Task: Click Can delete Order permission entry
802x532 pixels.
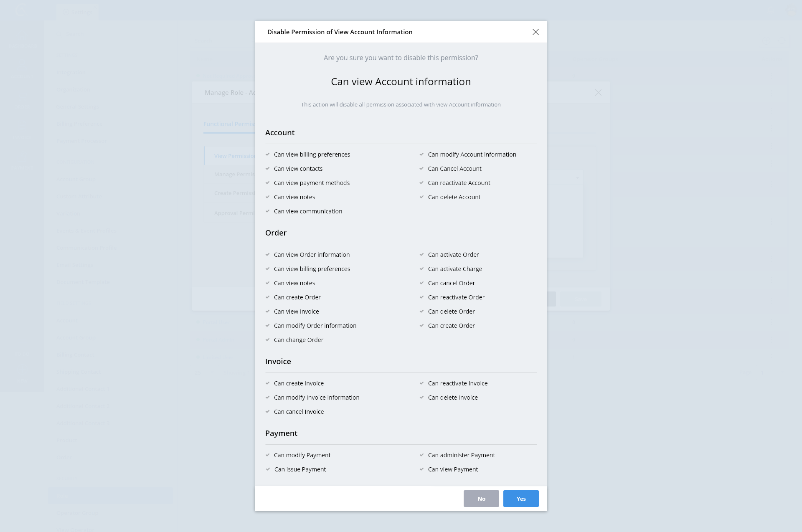Action: point(451,312)
